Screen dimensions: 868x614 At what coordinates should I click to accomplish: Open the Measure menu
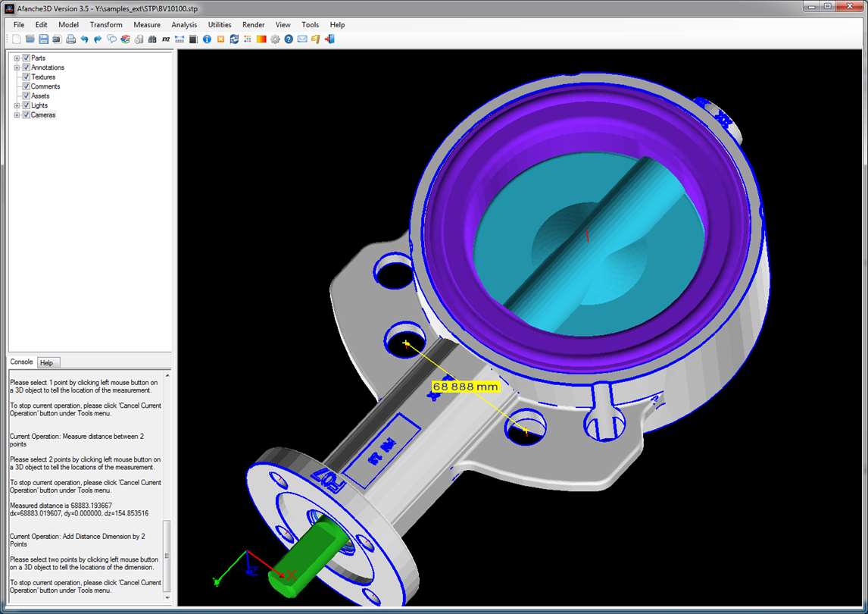pos(147,24)
